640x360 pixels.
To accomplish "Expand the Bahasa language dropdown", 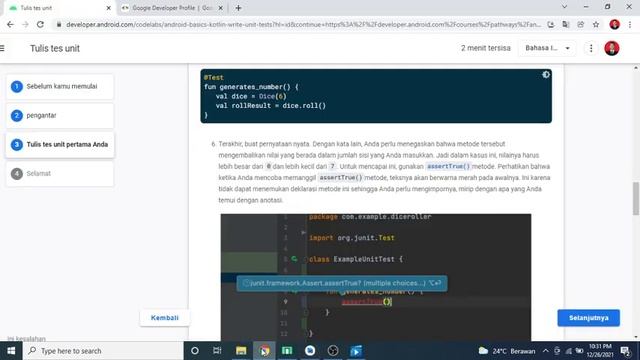I will tap(547, 48).
